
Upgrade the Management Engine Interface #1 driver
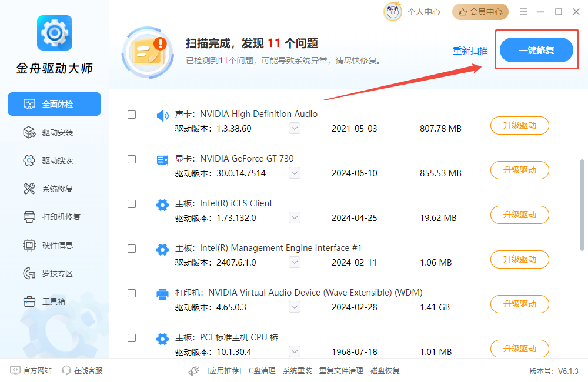point(519,259)
